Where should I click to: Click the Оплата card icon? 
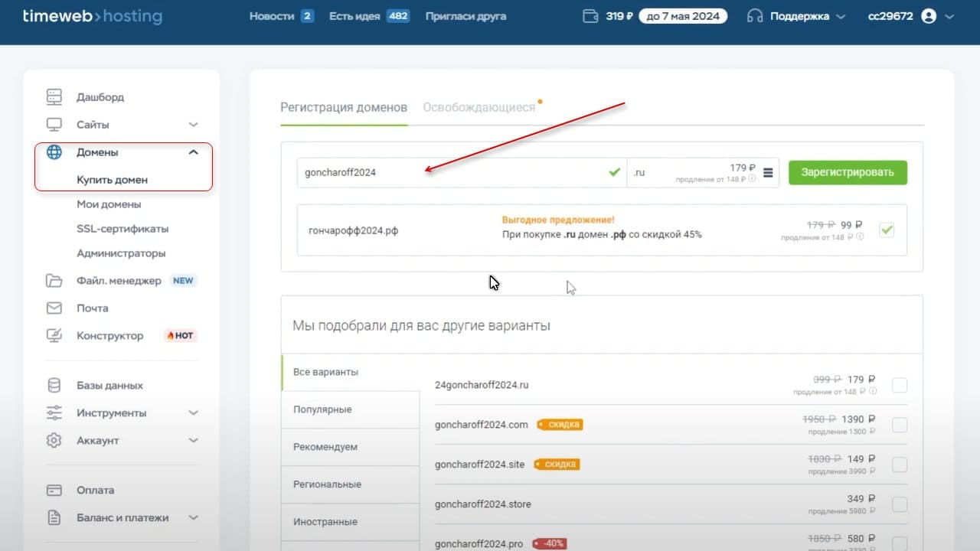(x=54, y=491)
